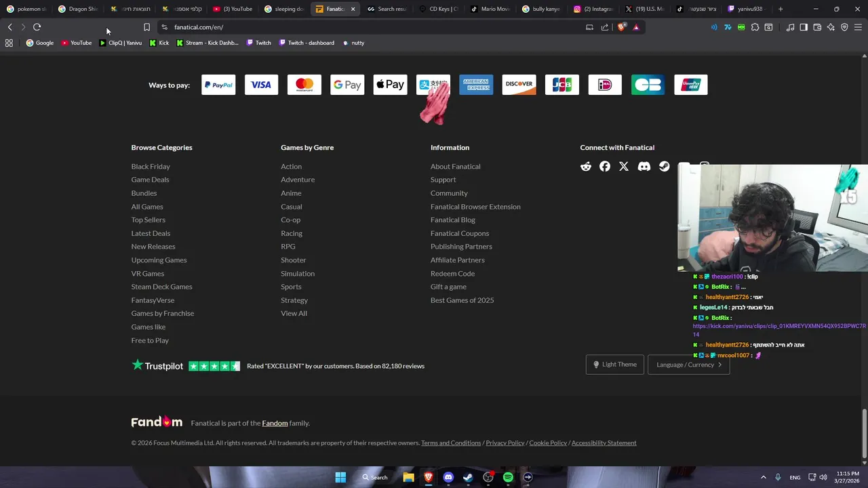
Task: Open the Twitch - dashboard bookmark
Action: (306, 43)
